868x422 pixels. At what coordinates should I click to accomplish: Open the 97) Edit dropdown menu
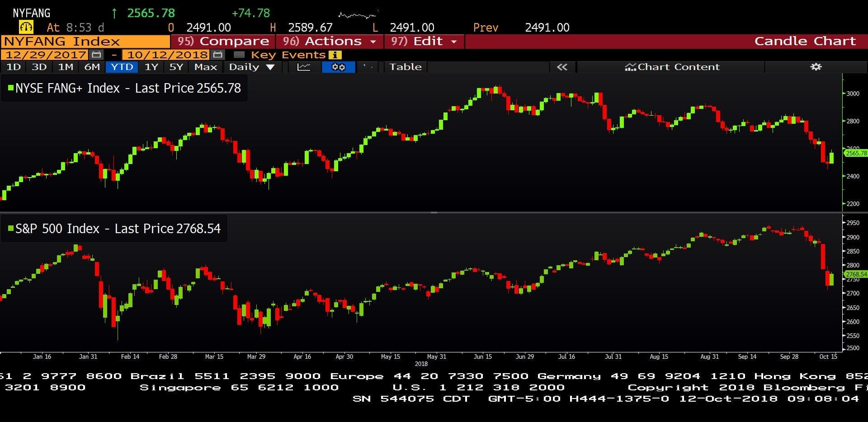[x=424, y=41]
